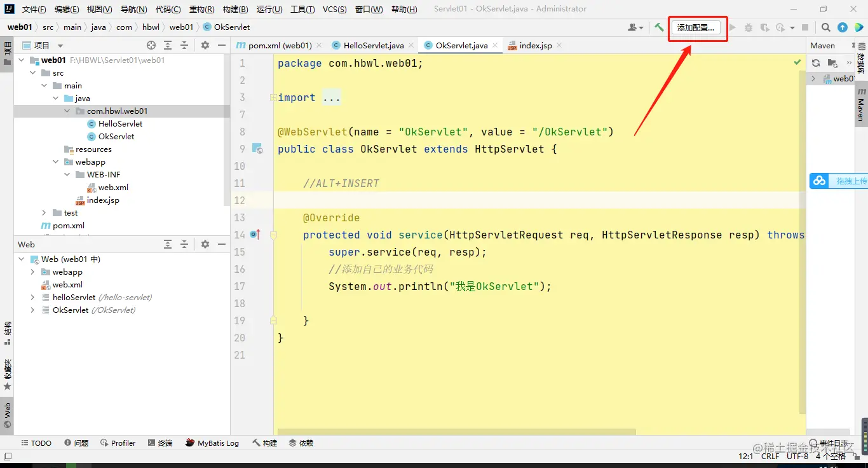
Task: Click Run with Coverage shield icon
Action: click(764, 27)
